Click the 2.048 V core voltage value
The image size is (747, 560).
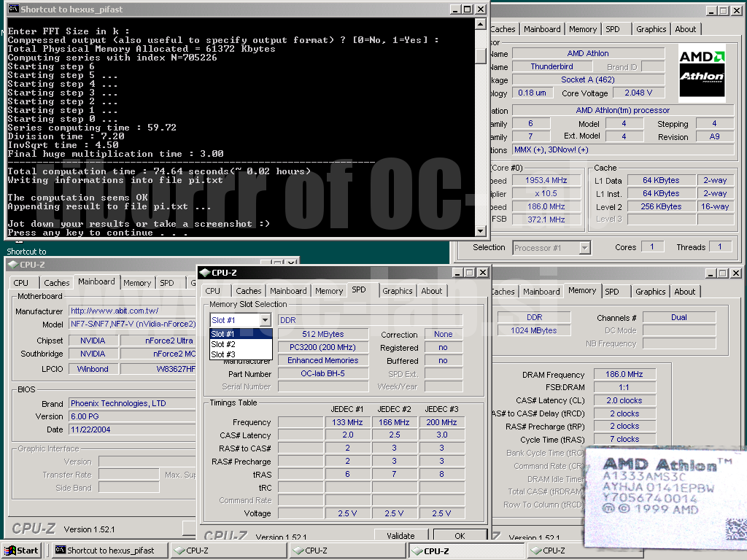pos(638,93)
